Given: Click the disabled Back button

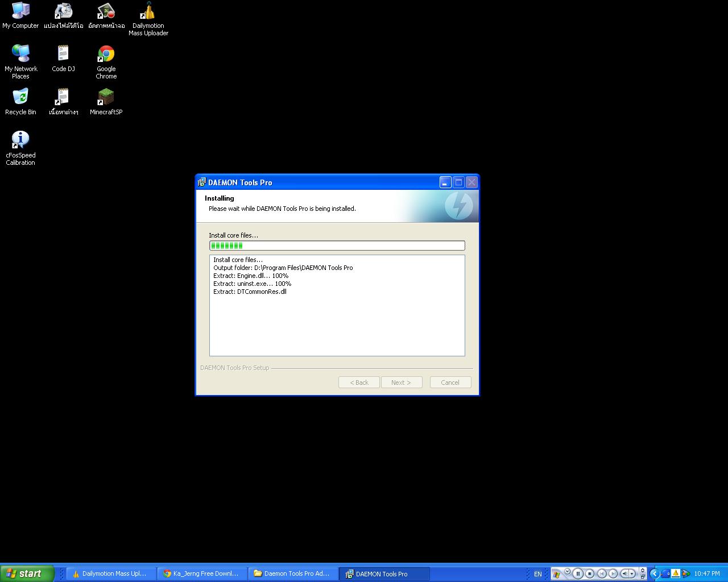Looking at the screenshot, I should click(x=359, y=383).
